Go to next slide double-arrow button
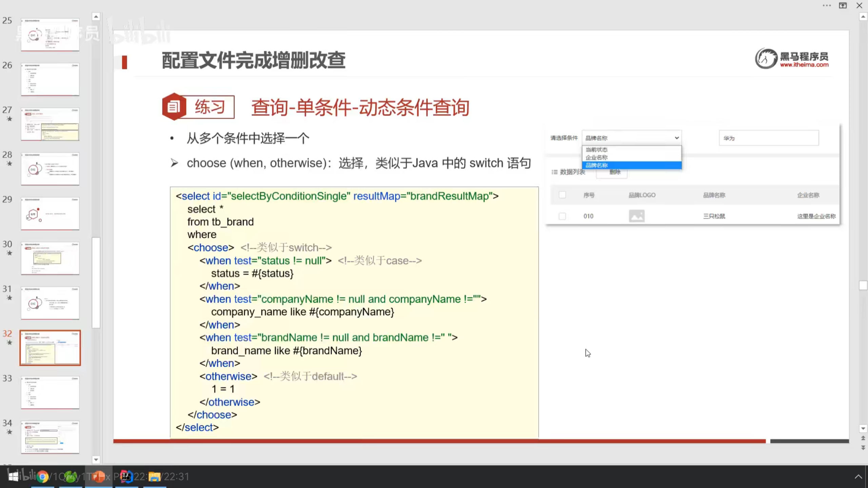The height and width of the screenshot is (488, 868). click(x=863, y=448)
